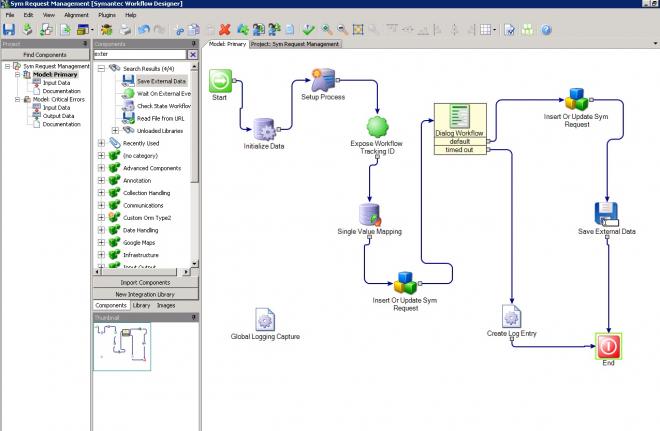Open the grid options dropdown arrow

tap(495, 30)
